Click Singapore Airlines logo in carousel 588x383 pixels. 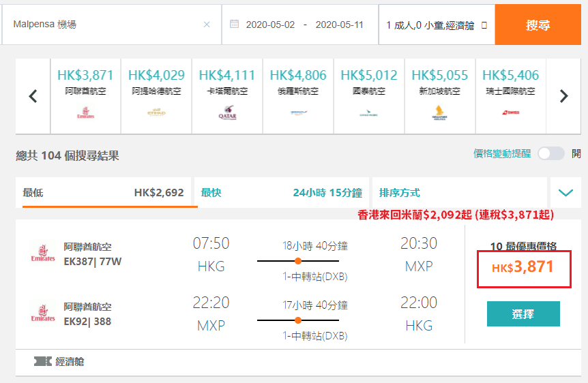(x=439, y=112)
